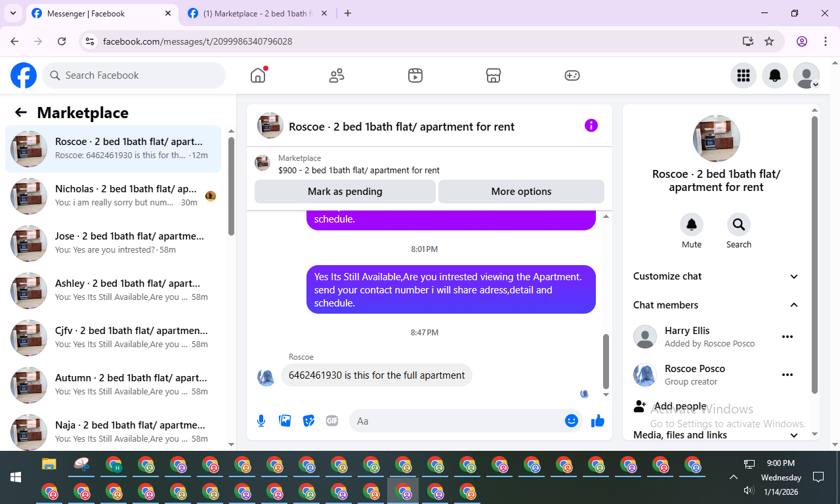Go back using the Marketplace back arrow
The height and width of the screenshot is (504, 840).
point(21,112)
